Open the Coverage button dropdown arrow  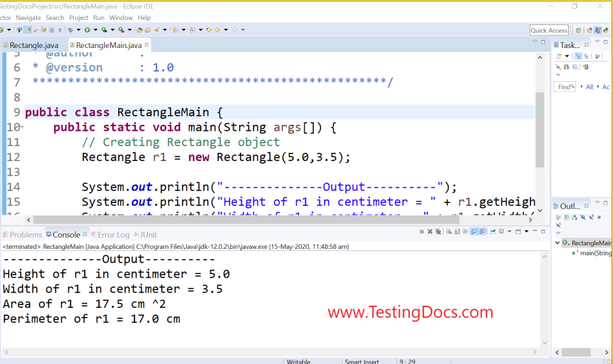[x=112, y=30]
